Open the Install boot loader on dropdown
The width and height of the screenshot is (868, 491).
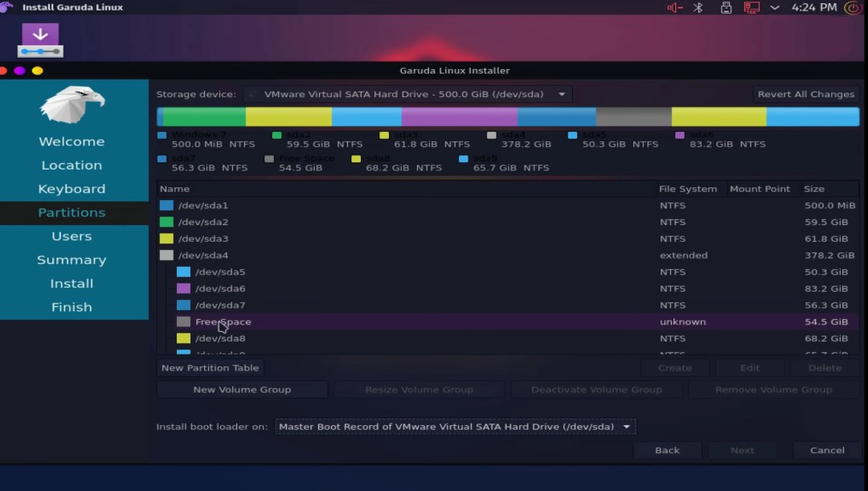(455, 427)
